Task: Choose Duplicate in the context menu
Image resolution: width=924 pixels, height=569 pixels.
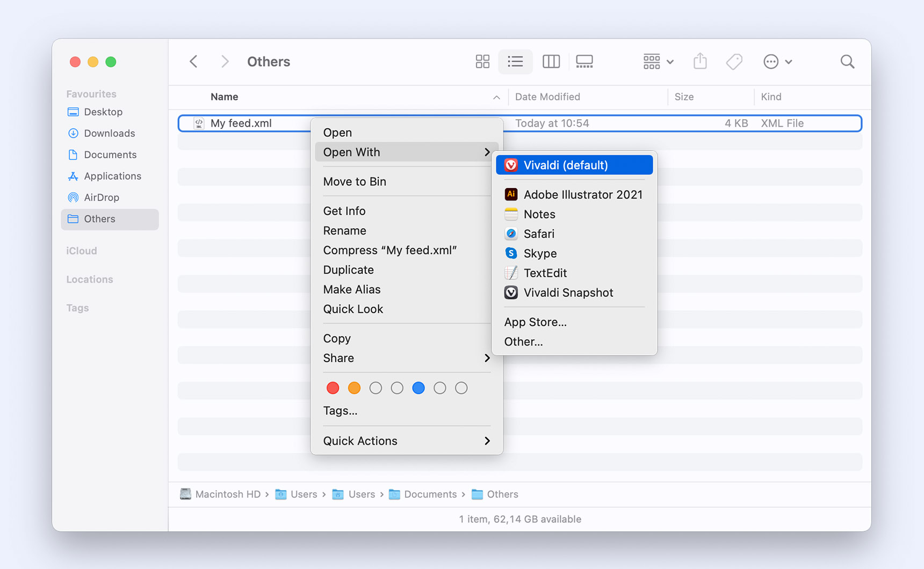Action: coord(407,269)
